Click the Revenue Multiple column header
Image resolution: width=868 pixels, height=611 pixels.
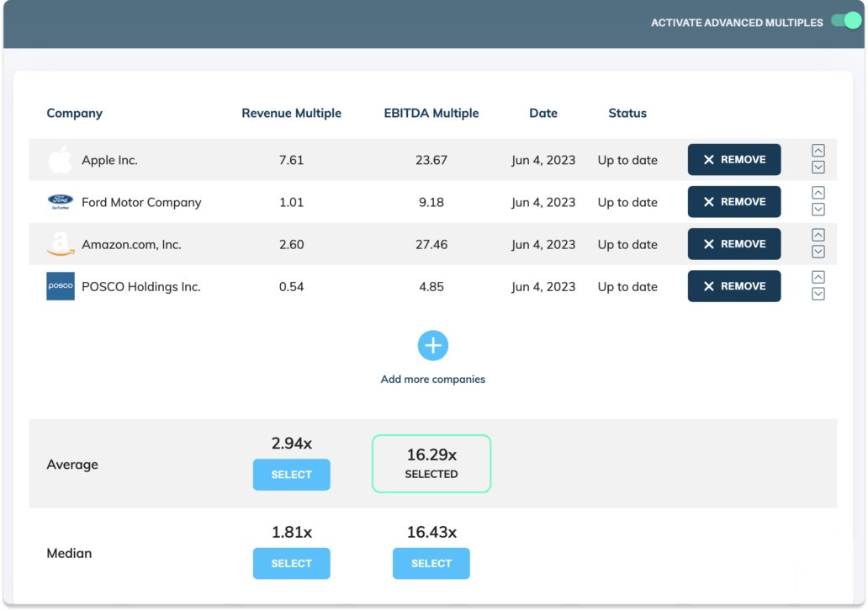tap(291, 113)
